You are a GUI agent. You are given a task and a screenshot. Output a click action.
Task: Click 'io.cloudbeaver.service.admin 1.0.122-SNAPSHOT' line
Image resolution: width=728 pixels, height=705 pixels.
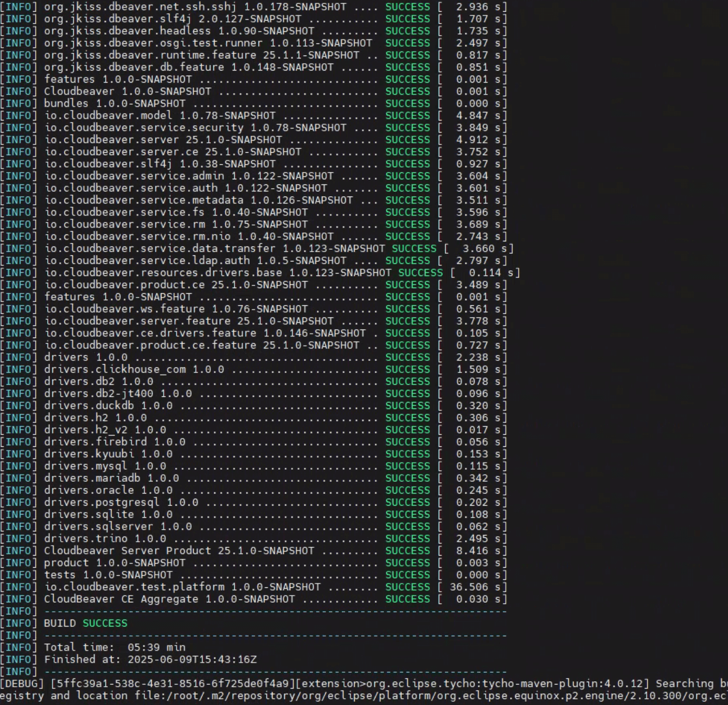tap(253, 176)
